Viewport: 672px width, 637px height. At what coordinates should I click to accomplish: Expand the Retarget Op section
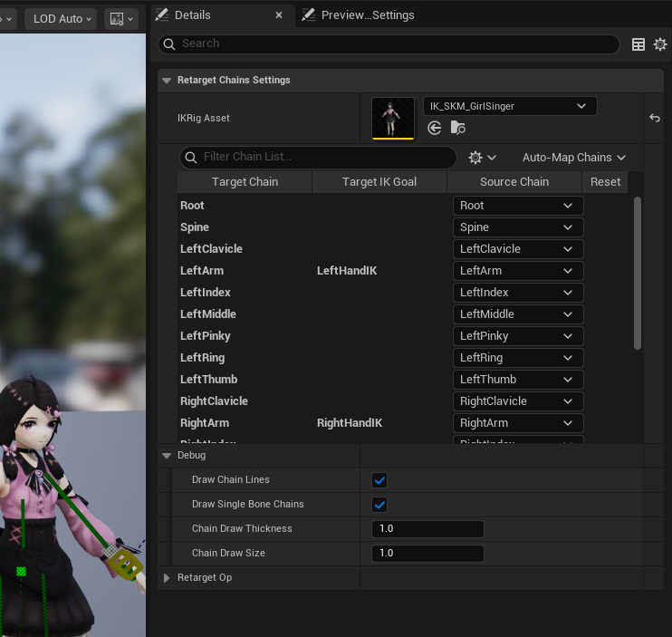tap(167, 577)
